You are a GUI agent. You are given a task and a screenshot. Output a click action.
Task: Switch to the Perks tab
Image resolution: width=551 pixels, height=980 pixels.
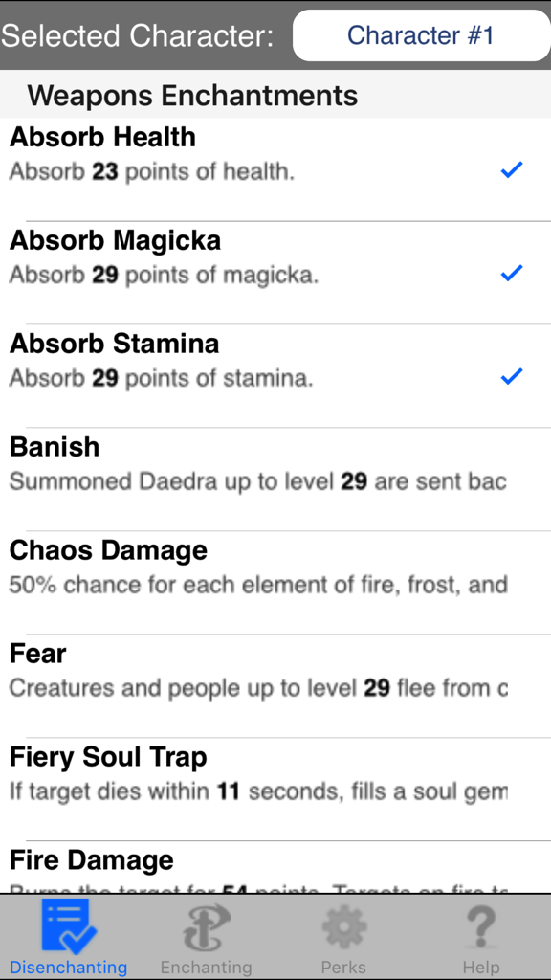pos(343,938)
